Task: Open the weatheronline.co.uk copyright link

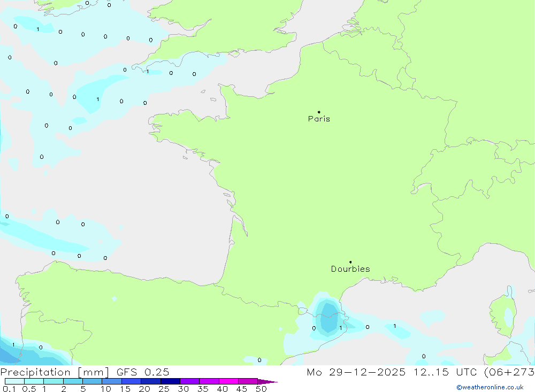Action: [x=490, y=387]
